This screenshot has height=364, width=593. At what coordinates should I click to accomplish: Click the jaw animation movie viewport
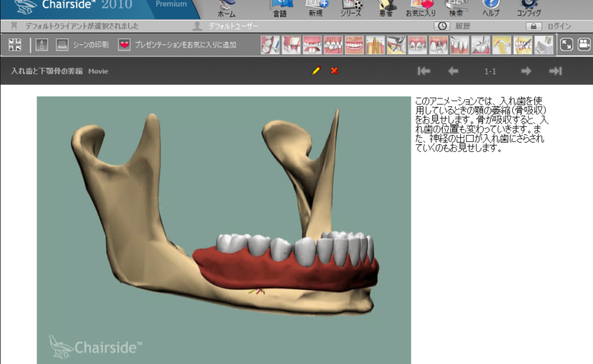point(224,230)
